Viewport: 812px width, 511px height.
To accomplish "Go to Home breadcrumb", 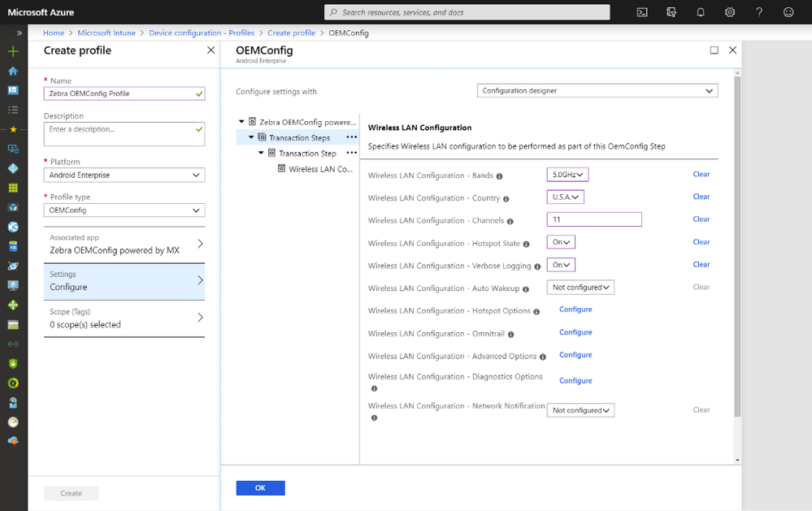I will 54,33.
